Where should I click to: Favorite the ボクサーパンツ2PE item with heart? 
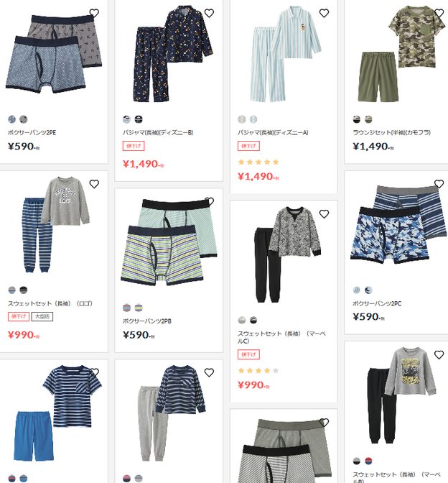coord(94,13)
